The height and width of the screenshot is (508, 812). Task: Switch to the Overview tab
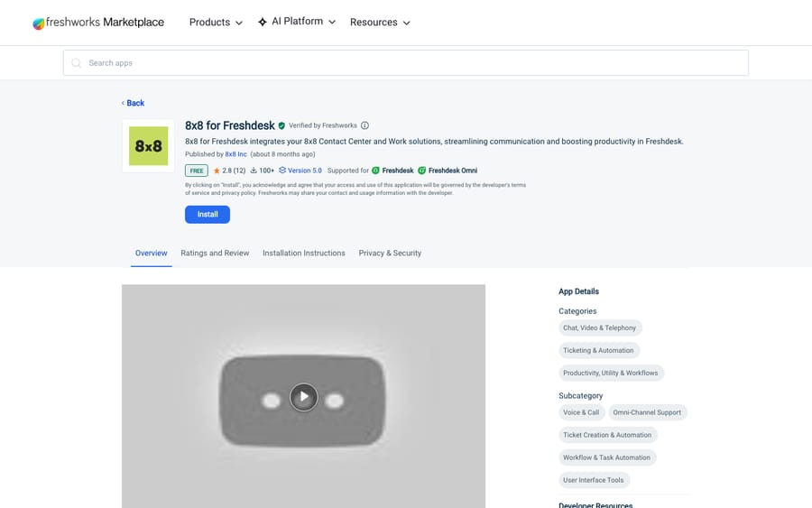[x=152, y=254]
